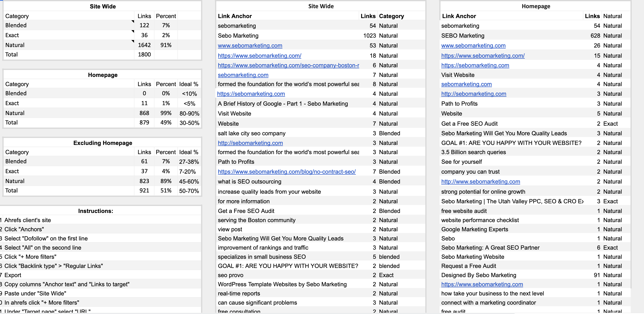Viewport: 644px width, 314px height.
Task: Open https://www.sebomarketing.com/ link in Site Wide list
Action: point(259,55)
